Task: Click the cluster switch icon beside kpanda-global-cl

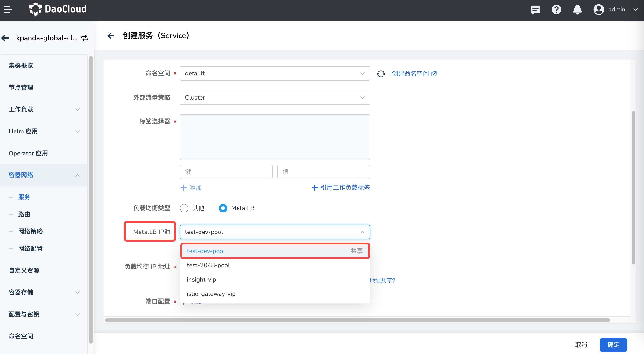Action: 85,38
